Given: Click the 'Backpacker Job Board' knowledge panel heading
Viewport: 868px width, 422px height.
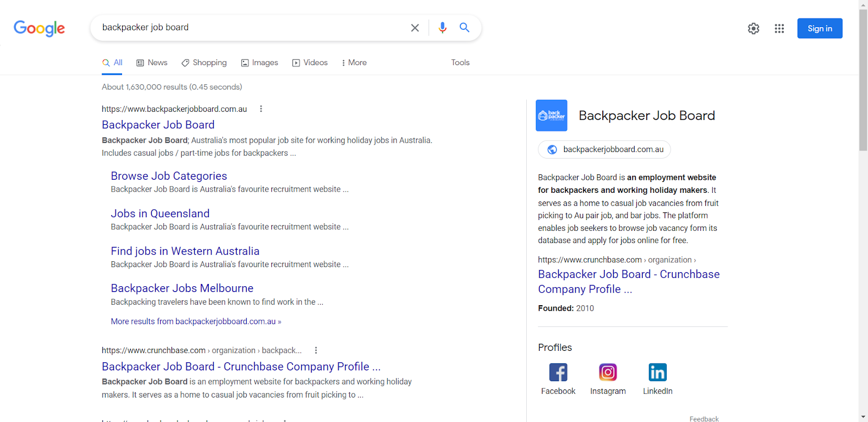Looking at the screenshot, I should tap(647, 116).
